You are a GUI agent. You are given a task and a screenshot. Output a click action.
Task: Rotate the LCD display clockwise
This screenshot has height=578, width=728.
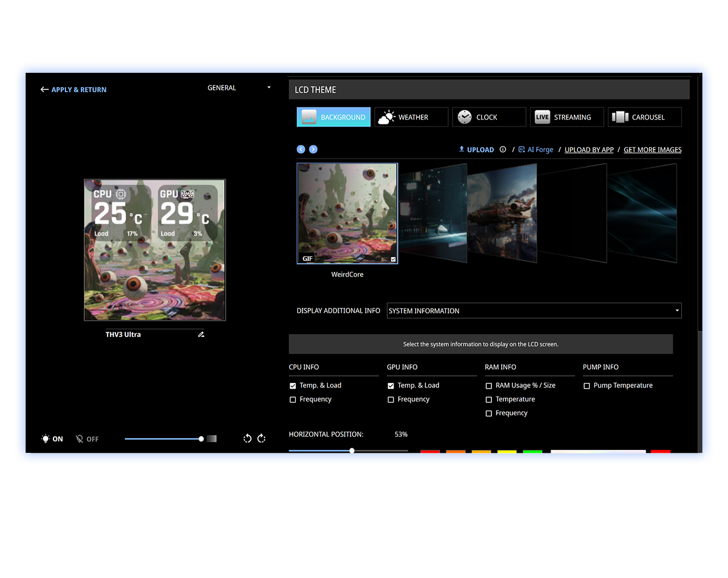point(262,439)
